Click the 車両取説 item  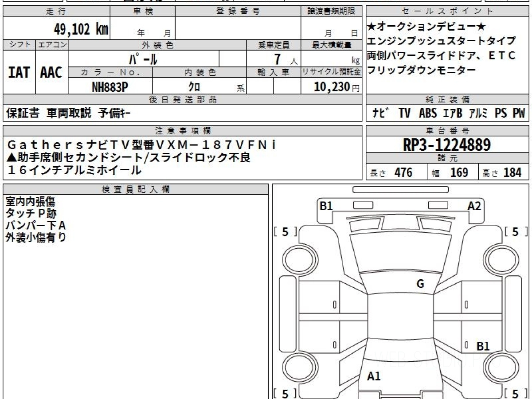69,113
